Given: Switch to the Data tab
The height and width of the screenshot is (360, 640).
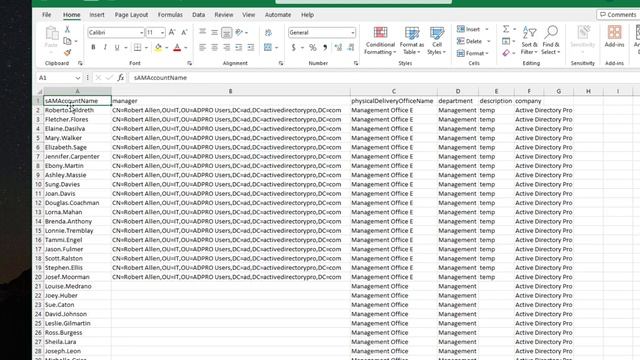Looking at the screenshot, I should coord(198,15).
